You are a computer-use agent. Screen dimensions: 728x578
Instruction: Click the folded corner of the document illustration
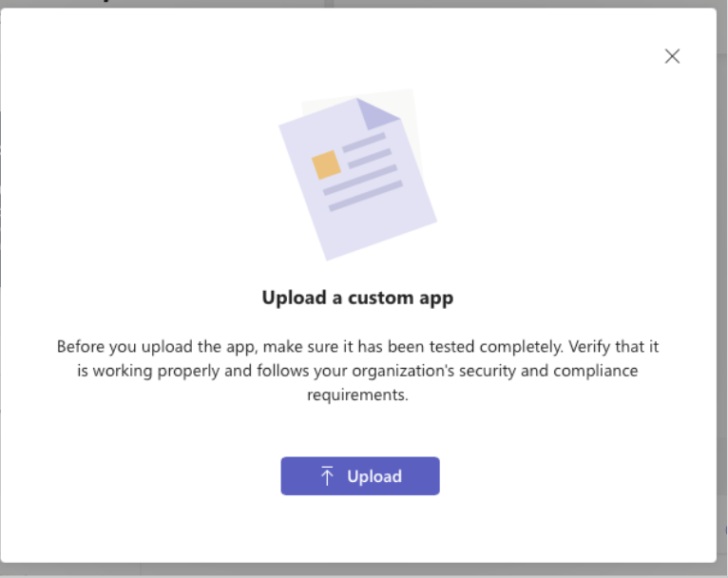[x=377, y=113]
